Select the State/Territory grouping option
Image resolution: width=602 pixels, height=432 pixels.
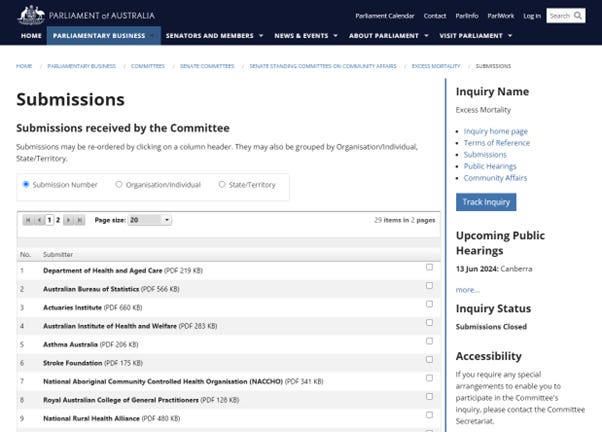click(x=222, y=184)
